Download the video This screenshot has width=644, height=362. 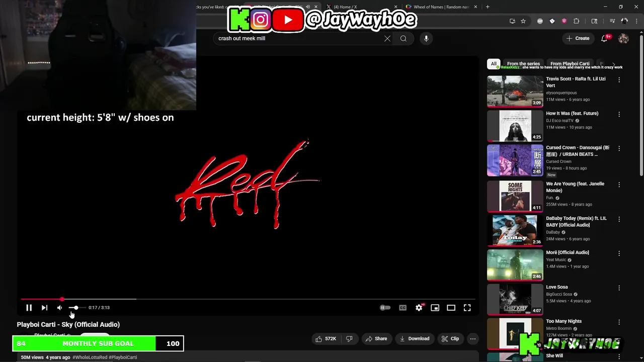tap(414, 339)
